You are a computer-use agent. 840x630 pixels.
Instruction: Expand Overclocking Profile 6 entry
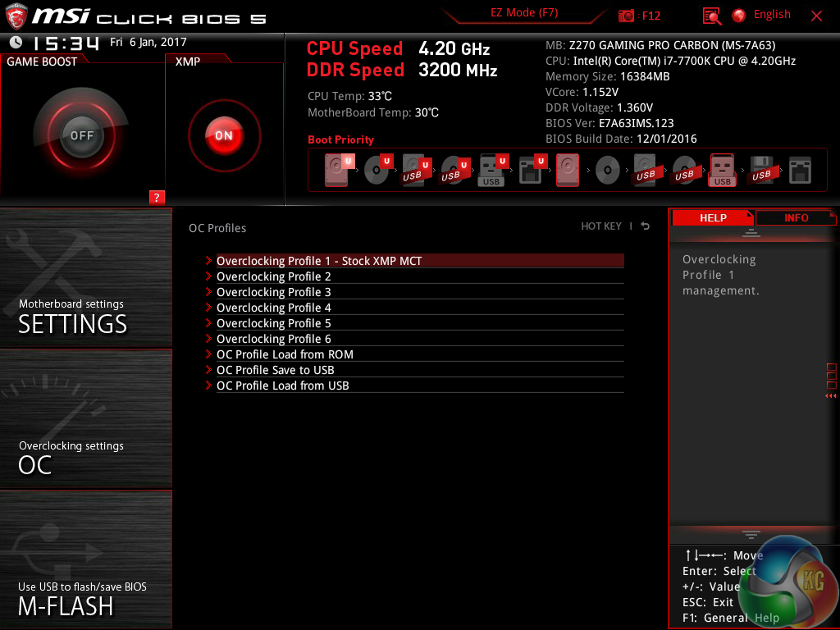coord(420,339)
